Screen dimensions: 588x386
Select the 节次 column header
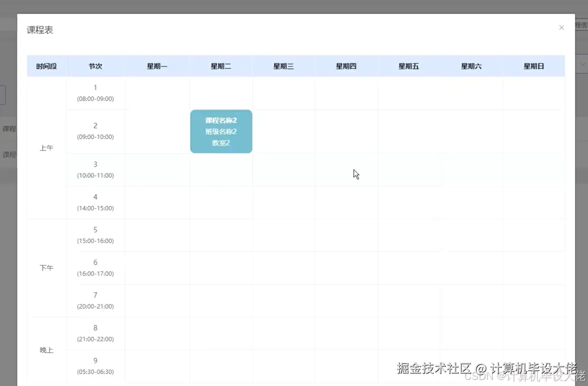click(95, 66)
